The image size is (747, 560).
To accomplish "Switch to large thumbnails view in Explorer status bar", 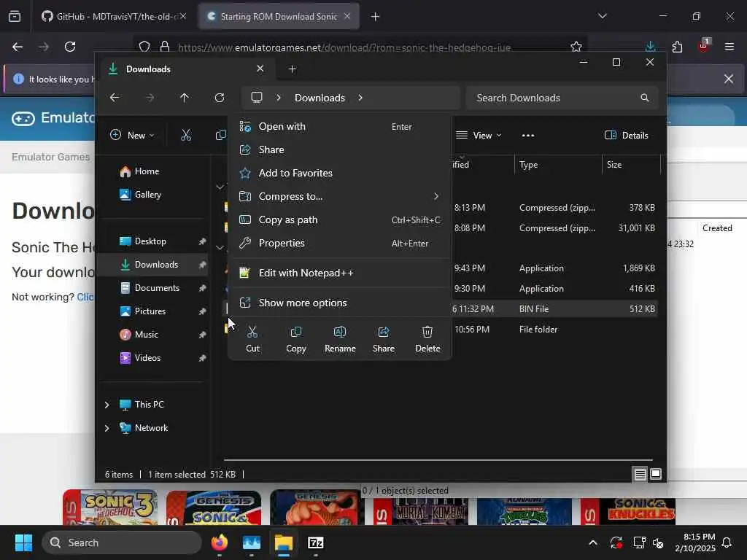I will point(656,474).
